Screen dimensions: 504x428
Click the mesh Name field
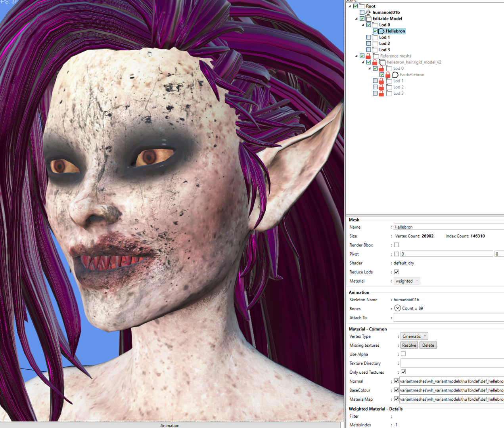coord(448,227)
